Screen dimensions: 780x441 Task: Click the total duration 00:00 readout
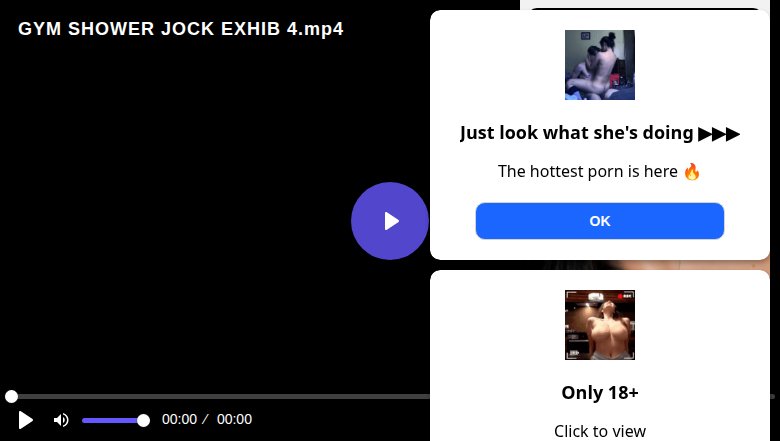234,419
